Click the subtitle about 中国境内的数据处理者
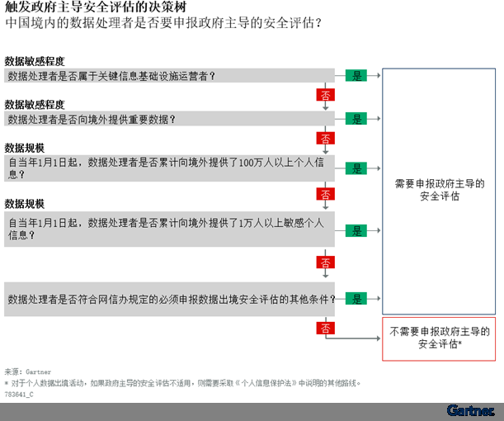504x421 pixels. 163,23
